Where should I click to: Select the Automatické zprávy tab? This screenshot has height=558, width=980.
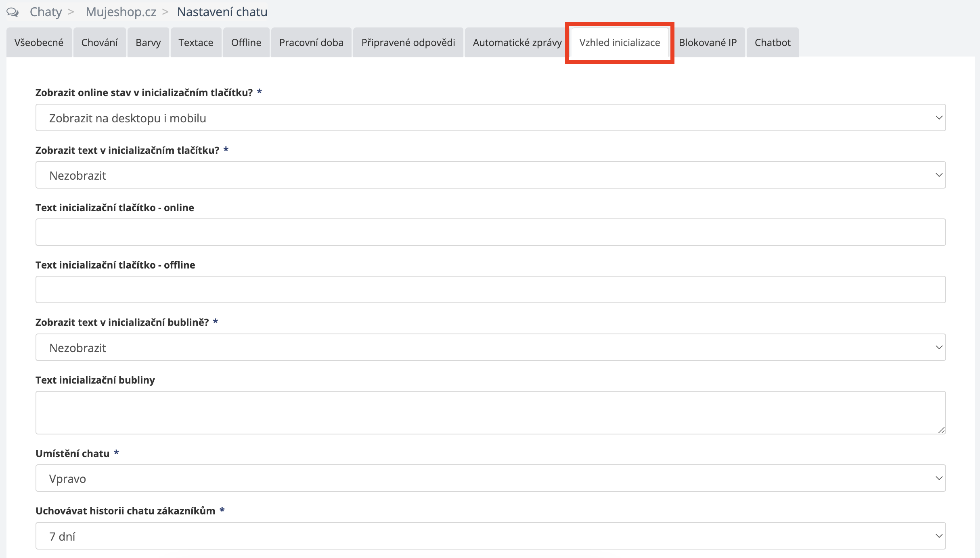click(x=517, y=42)
